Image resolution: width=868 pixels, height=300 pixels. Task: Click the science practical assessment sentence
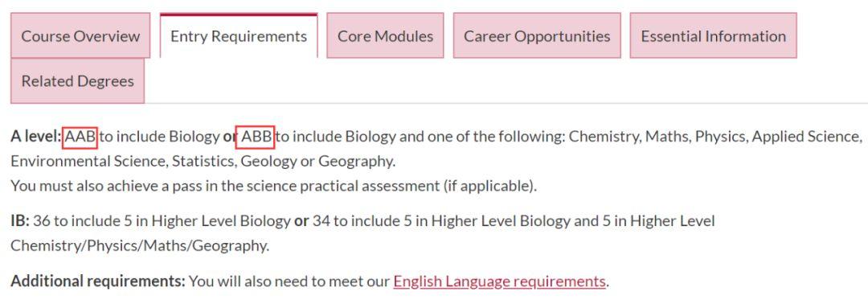click(274, 186)
